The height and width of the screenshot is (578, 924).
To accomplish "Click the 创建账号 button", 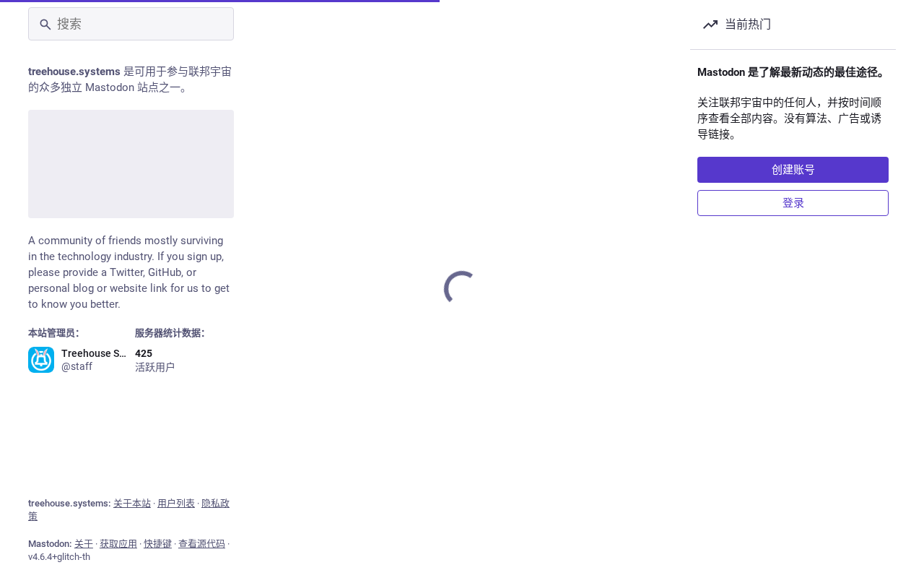I will coord(793,170).
